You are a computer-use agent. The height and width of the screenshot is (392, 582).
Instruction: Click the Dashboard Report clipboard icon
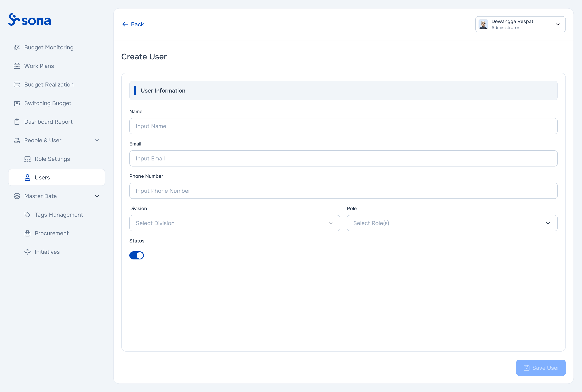[17, 122]
